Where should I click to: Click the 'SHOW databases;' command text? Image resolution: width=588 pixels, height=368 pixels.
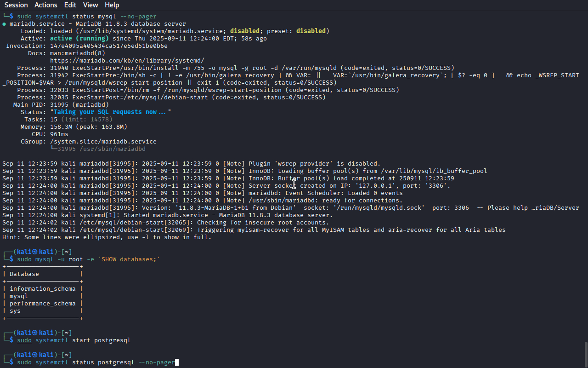129,259
